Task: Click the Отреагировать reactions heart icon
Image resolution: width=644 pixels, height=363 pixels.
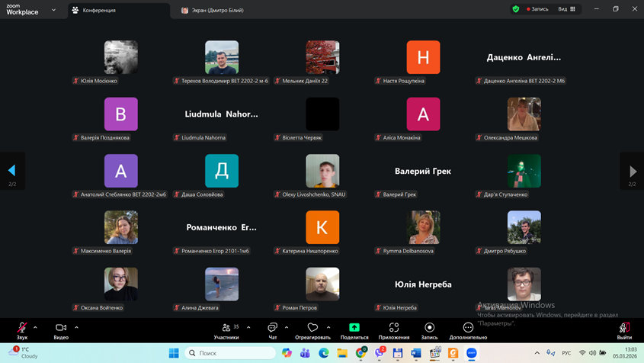Action: click(x=312, y=328)
